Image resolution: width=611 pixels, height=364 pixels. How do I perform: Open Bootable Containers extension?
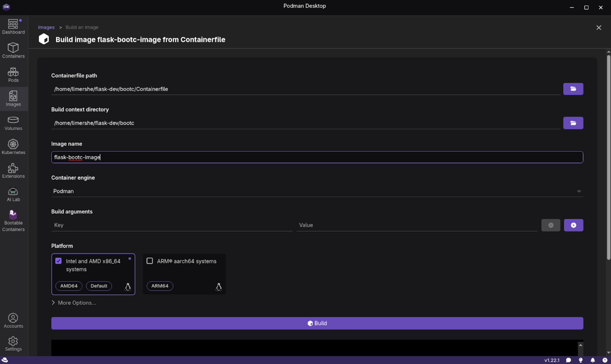click(13, 221)
